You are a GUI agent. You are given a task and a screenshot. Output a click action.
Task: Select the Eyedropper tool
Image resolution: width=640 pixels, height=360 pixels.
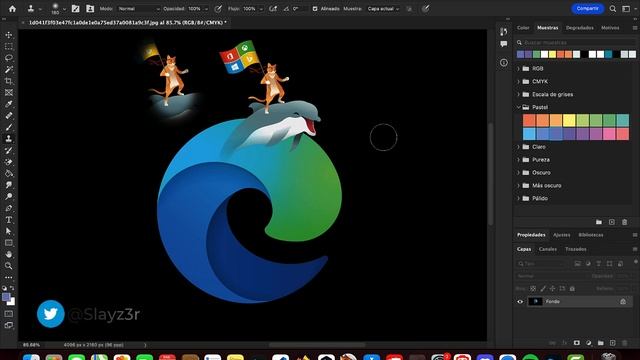pyautogui.click(x=9, y=104)
